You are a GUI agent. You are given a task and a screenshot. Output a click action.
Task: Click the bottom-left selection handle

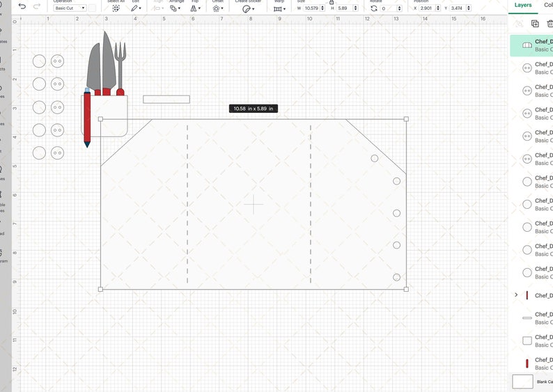point(100,290)
